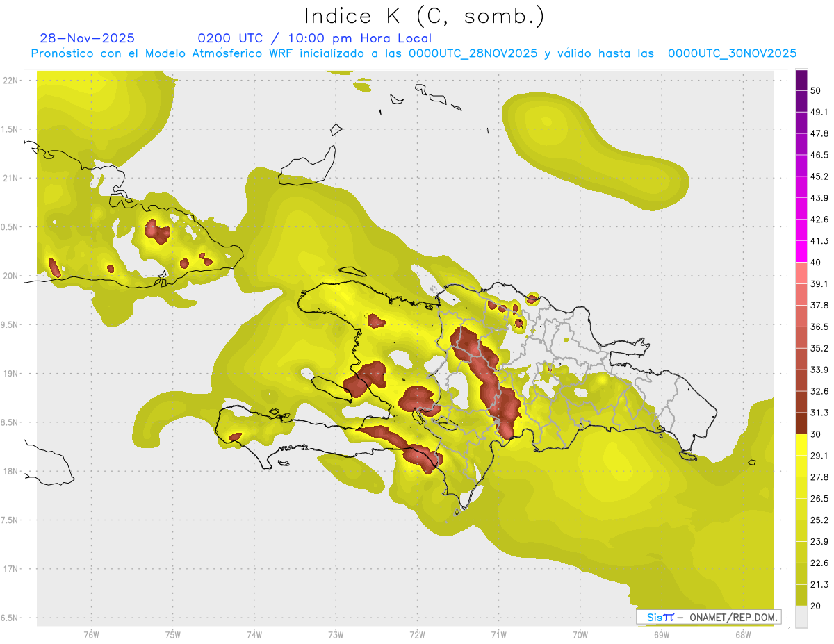Click the valid-until time '0000UTC_30NOV2025'
The image size is (834, 644).
733,53
